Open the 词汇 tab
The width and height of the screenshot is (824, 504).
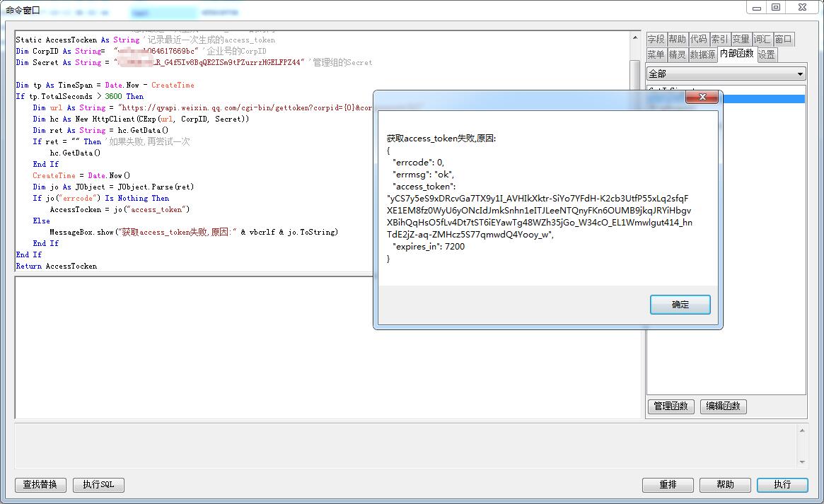click(762, 40)
